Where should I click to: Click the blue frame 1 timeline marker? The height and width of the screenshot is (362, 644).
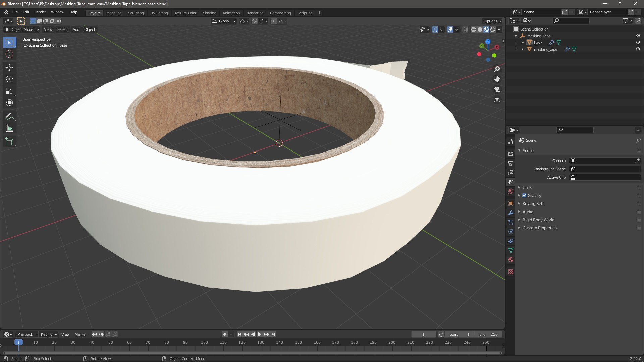click(x=18, y=342)
